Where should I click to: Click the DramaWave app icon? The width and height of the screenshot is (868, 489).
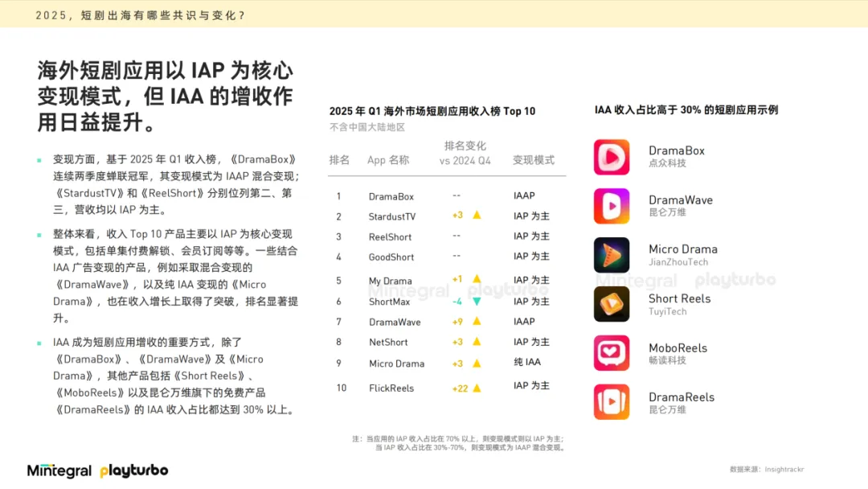click(x=611, y=206)
